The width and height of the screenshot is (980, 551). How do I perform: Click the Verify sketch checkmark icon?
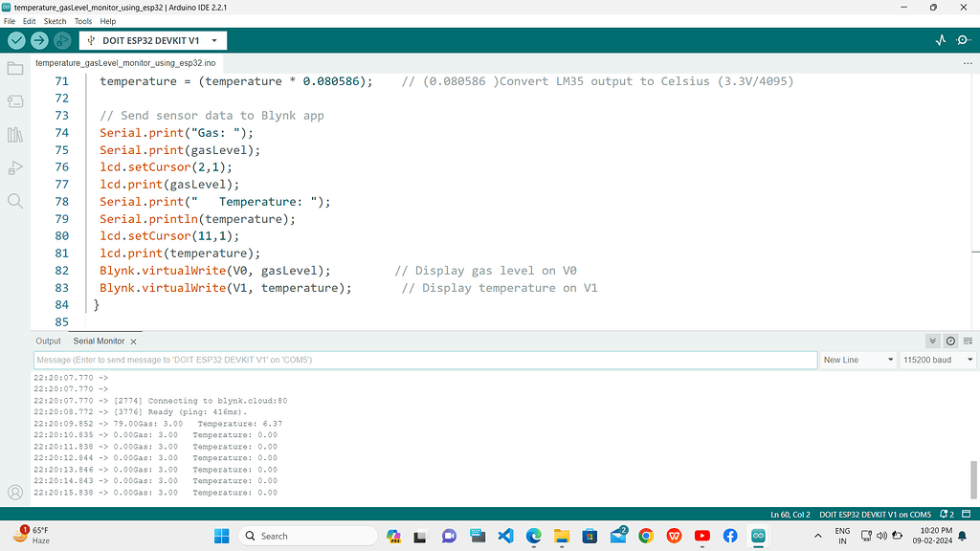15,41
